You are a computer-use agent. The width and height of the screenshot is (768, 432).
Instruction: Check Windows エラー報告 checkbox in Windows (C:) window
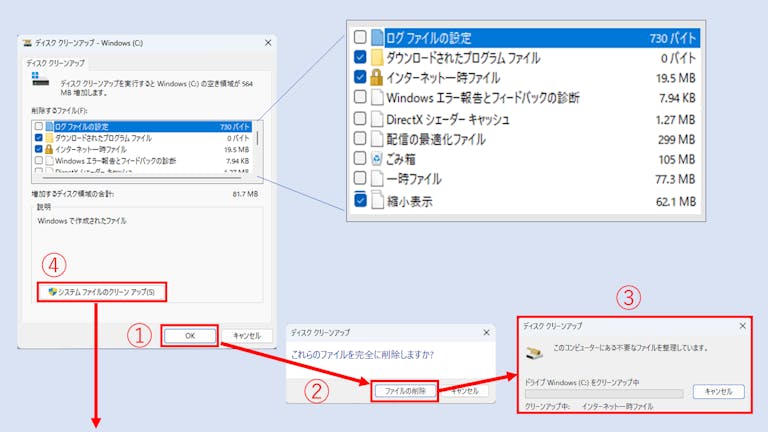point(39,160)
